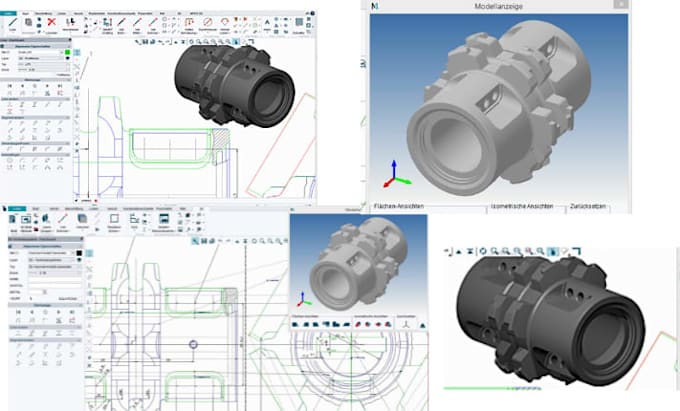This screenshot has width=680, height=411.
Task: Switch to Flächen-Ansichten tab in Modellanzeige
Action: 399,206
